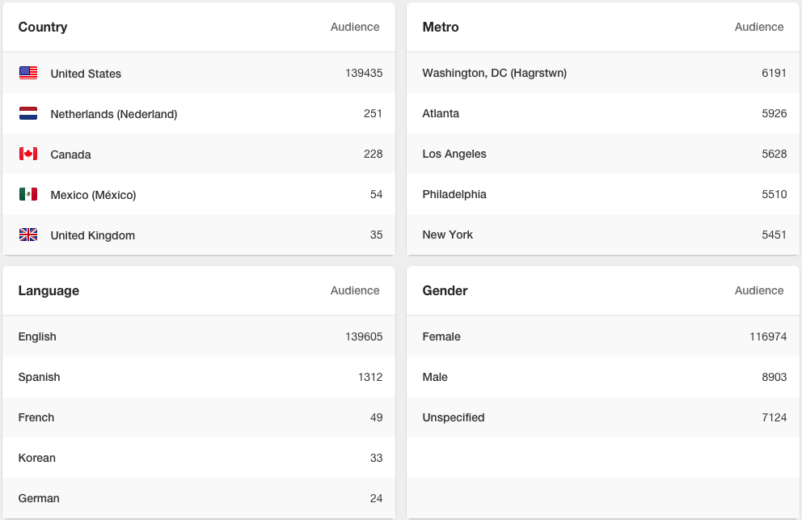Click Audience column header in Metro table
Viewport: 802px width, 520px height.
[x=759, y=27]
